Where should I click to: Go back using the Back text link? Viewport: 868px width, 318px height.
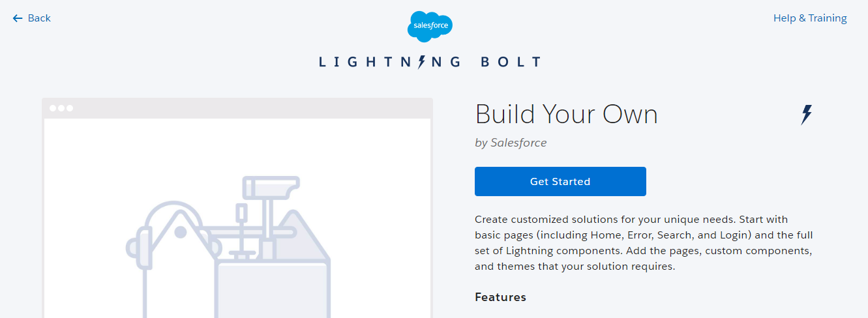(x=39, y=18)
